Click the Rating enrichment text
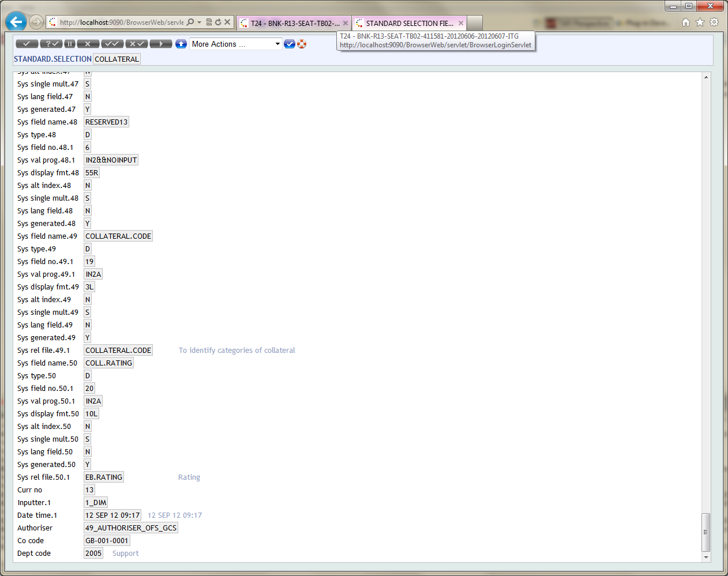The height and width of the screenshot is (576, 728). tap(189, 477)
